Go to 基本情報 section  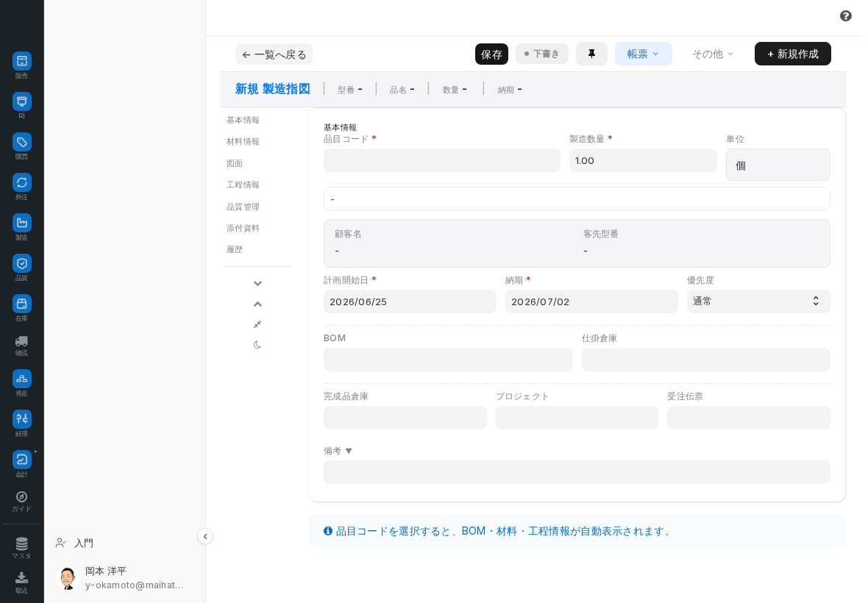coord(243,120)
